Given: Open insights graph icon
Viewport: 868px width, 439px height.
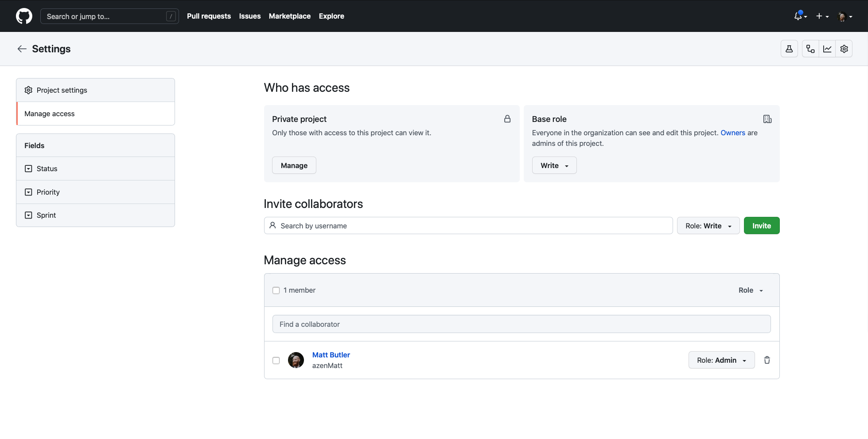Looking at the screenshot, I should click(x=827, y=49).
